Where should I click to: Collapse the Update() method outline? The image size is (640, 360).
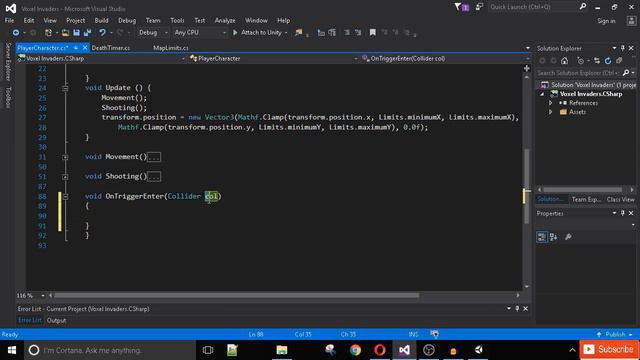tap(65, 88)
